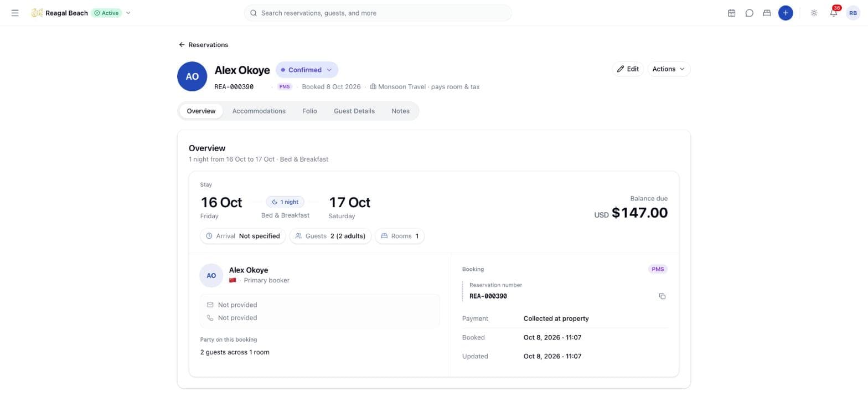Click the large AO avatar in header

pyautogui.click(x=192, y=76)
